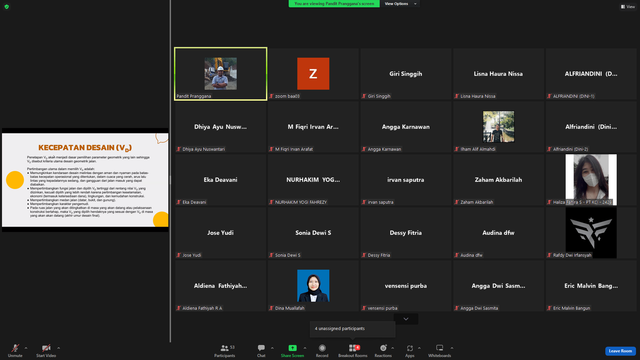Select Audina dfw participant tile
This screenshot has height=360, width=640.
[498, 233]
